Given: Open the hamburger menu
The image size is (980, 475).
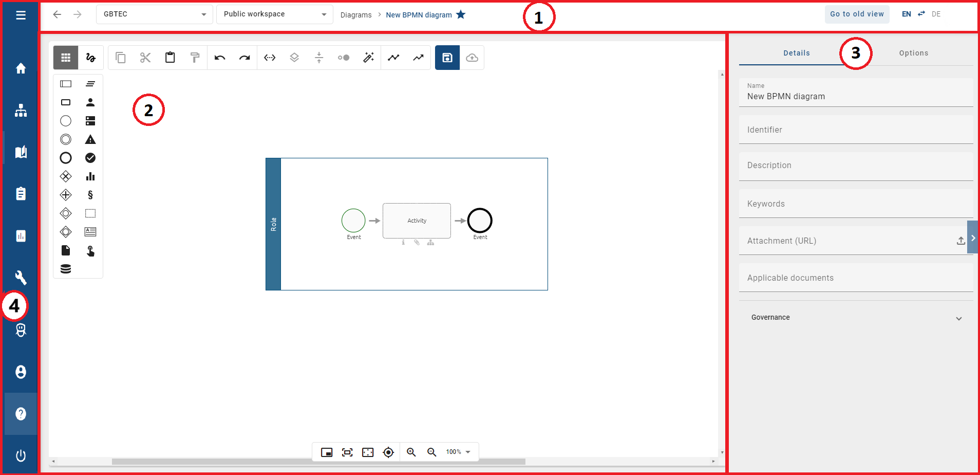Looking at the screenshot, I should [x=21, y=15].
